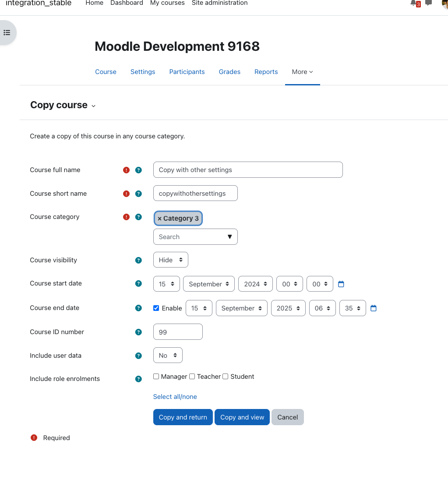Open calendar picker for course start date
The width and height of the screenshot is (448, 490).
click(341, 284)
